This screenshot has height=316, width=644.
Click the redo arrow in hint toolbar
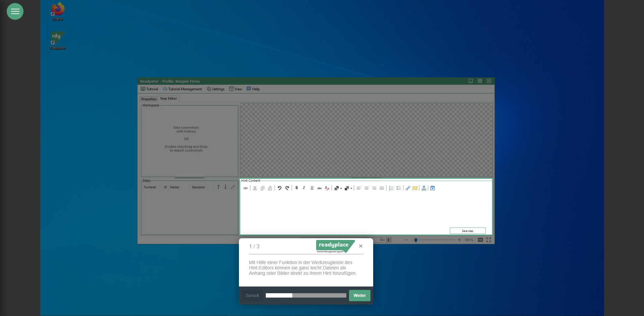tap(287, 188)
